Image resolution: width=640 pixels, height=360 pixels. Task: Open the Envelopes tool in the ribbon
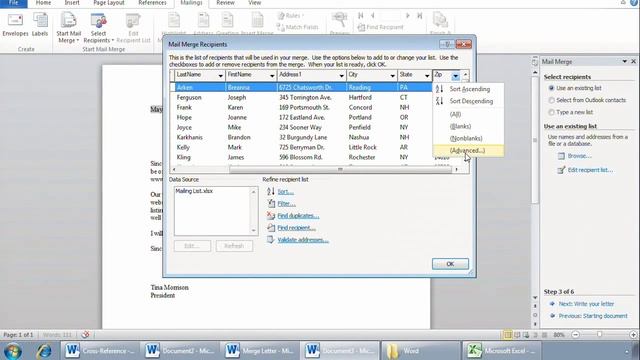pyautogui.click(x=15, y=25)
